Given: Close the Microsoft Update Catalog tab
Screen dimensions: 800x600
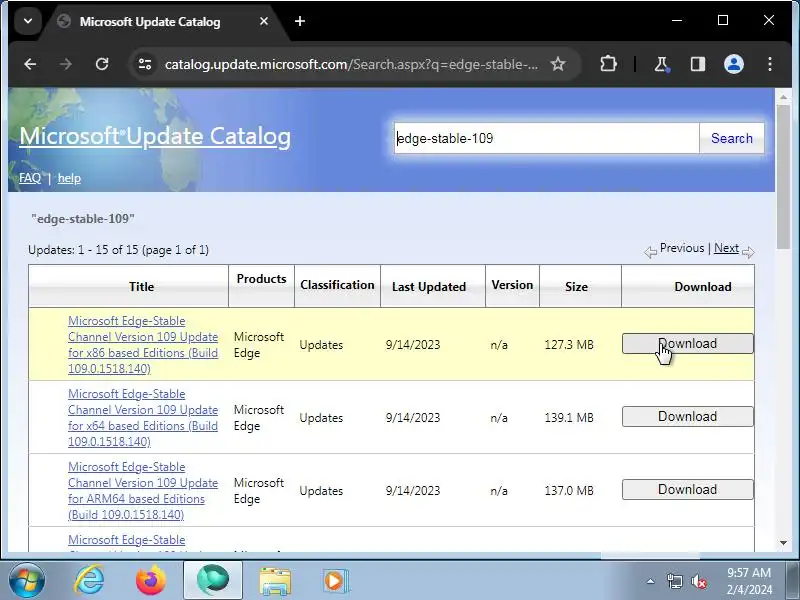Looking at the screenshot, I should (264, 21).
